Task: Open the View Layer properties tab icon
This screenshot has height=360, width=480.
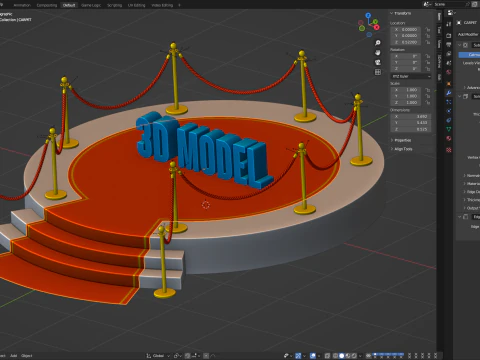Action: pos(449,54)
